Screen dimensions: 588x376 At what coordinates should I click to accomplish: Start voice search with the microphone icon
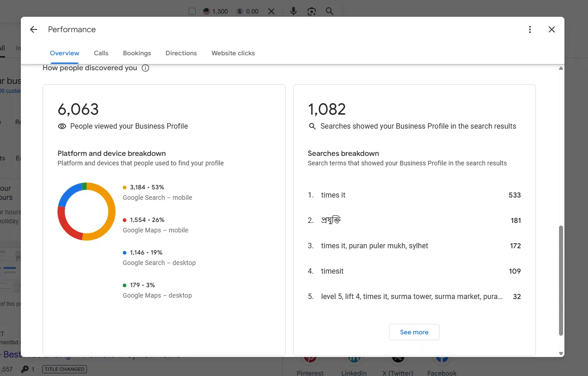[x=294, y=11]
